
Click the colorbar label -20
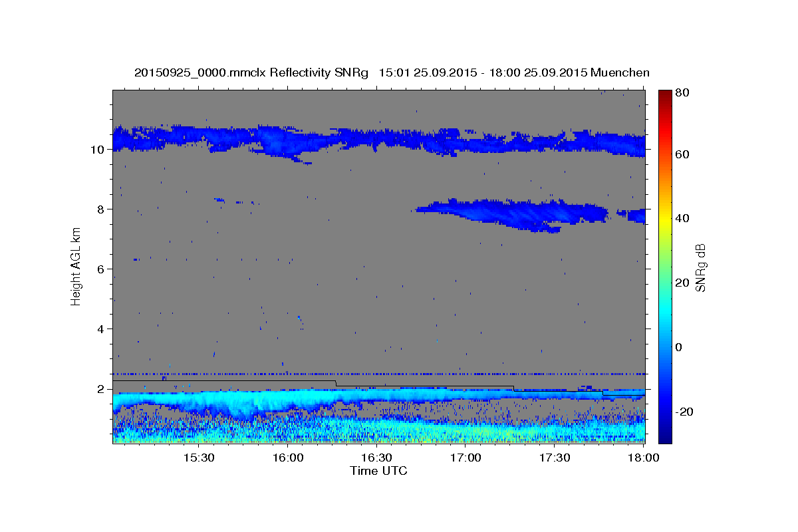684,412
